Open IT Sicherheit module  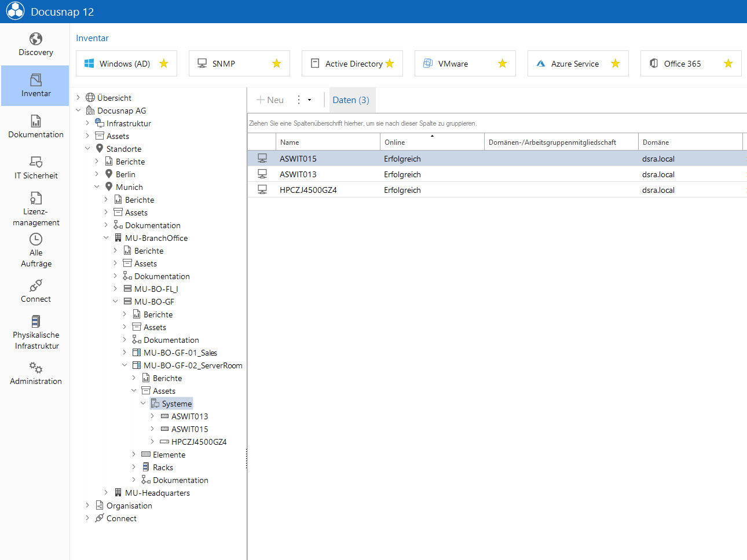tap(36, 168)
